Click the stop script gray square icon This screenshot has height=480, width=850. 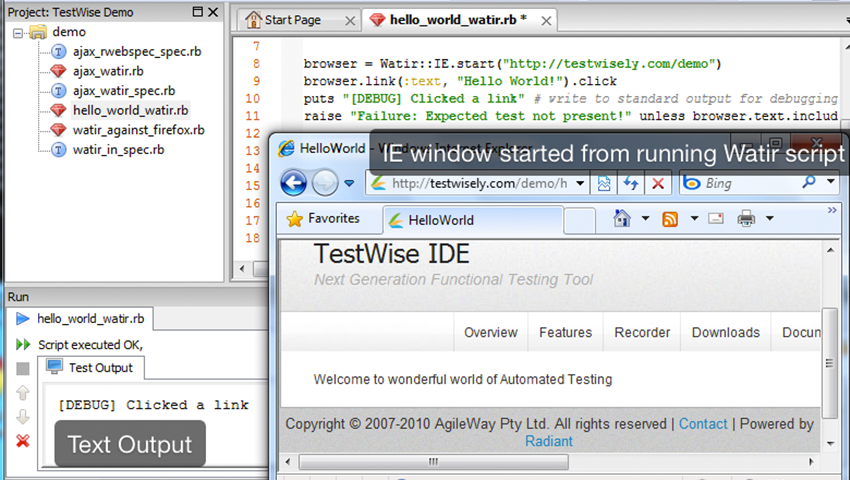pyautogui.click(x=23, y=369)
